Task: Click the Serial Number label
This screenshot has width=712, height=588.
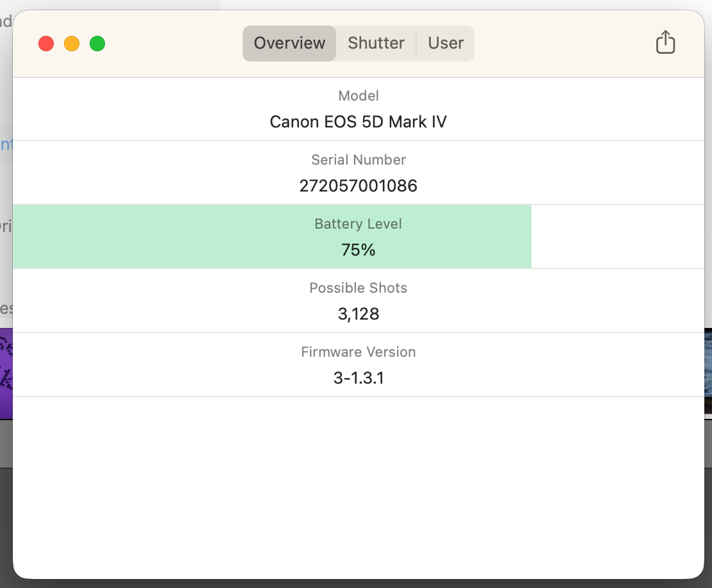Action: tap(359, 160)
